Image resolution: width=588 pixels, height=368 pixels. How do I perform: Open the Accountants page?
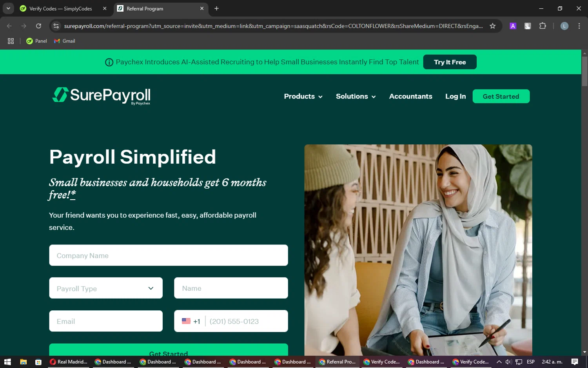[410, 97]
